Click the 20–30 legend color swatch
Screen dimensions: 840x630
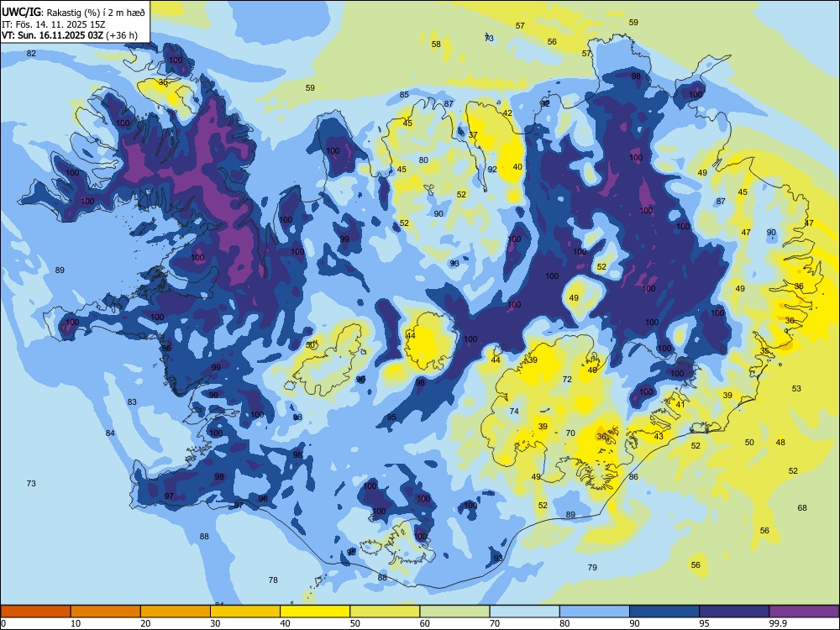[x=176, y=612]
